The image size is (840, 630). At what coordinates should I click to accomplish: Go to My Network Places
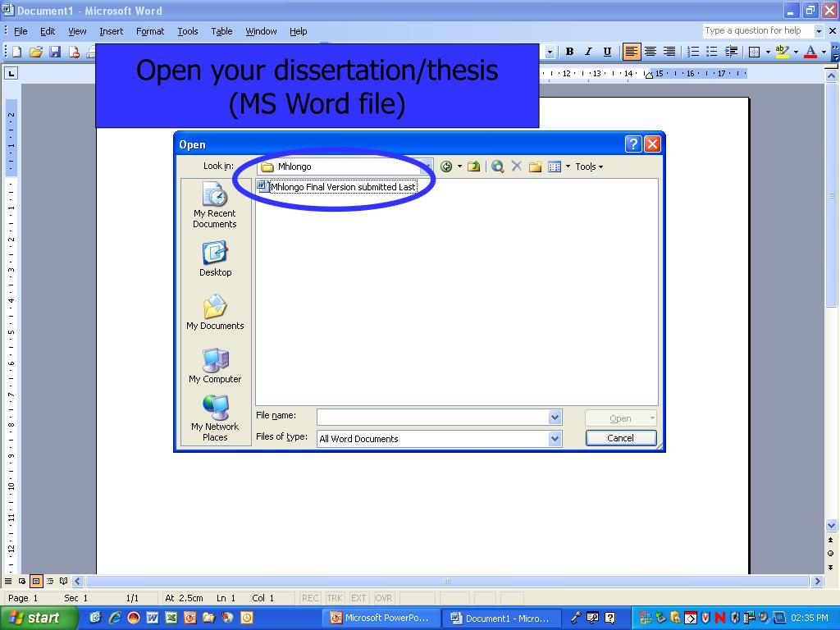pos(215,418)
